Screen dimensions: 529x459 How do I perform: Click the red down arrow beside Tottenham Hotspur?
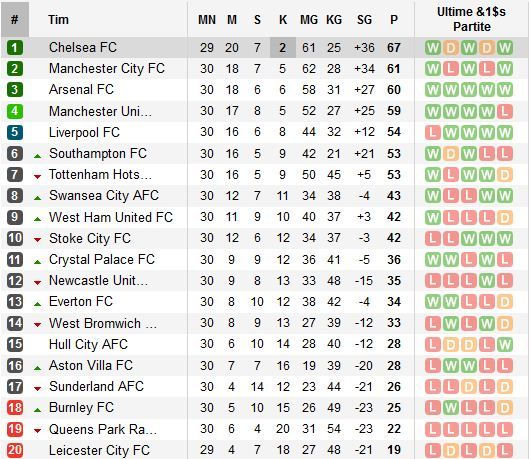pos(37,177)
